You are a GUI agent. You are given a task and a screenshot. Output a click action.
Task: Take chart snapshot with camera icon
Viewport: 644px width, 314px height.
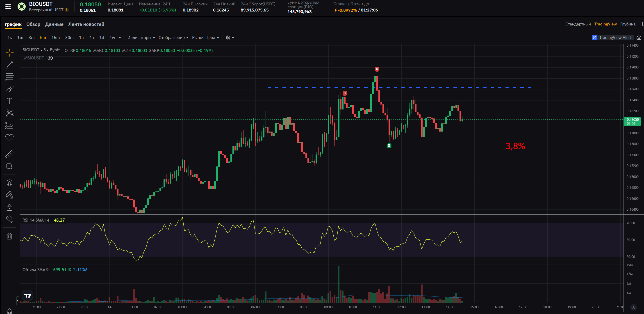[639, 38]
